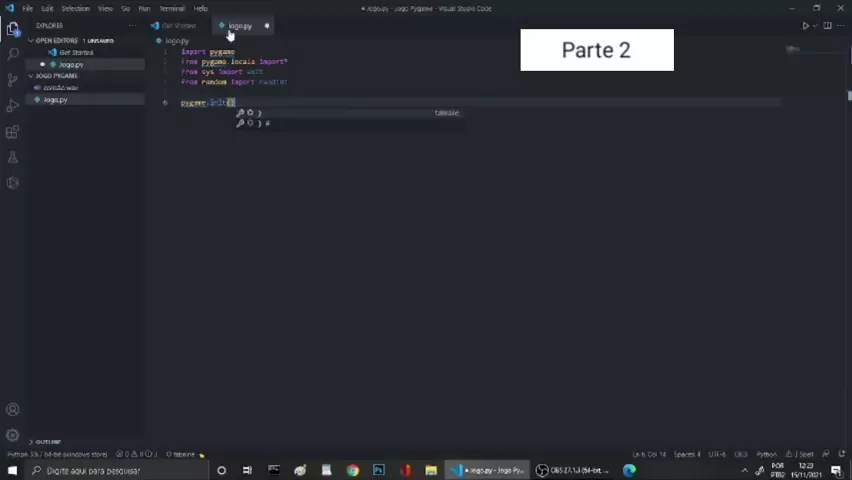
Task: Choose the second autocomplete suggestion with #
Action: click(x=348, y=123)
